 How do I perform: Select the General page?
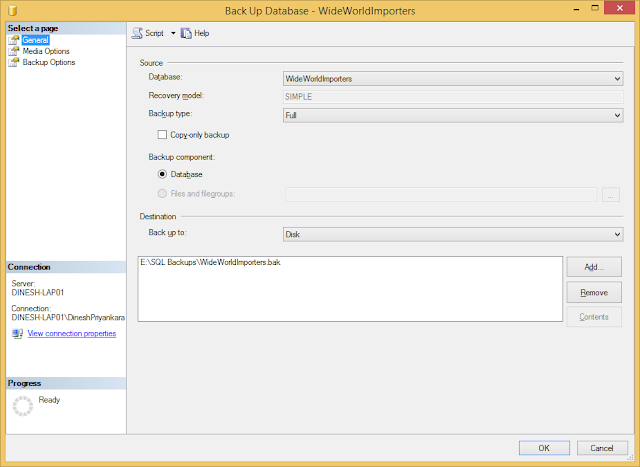coord(36,40)
